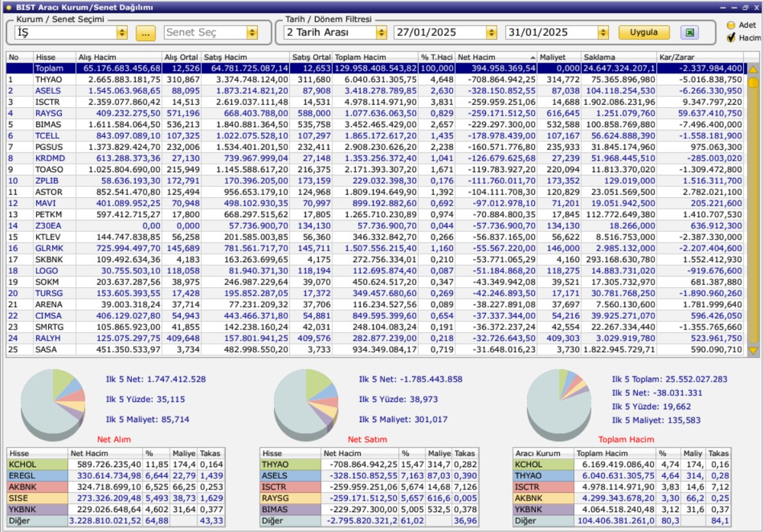Select the Adet radio option
Screen dimensions: 763x532
pyautogui.click(x=731, y=25)
